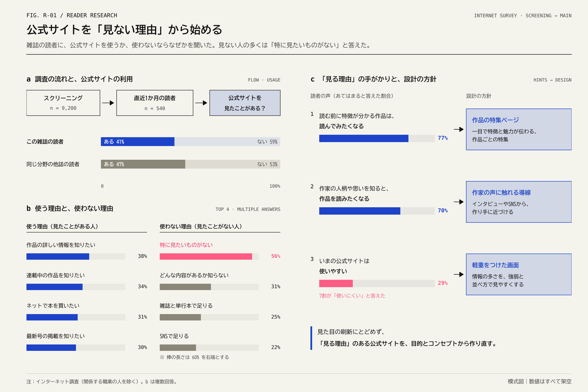Click the 軽重をつけた画面 design card

(x=519, y=274)
